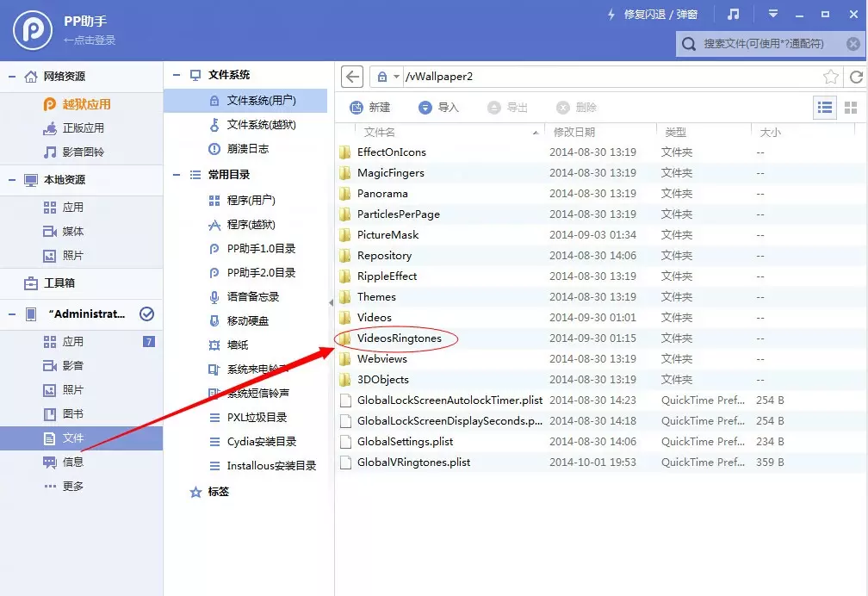Image resolution: width=868 pixels, height=596 pixels.
Task: Click the /vWallpaper2 path field
Action: click(x=611, y=77)
